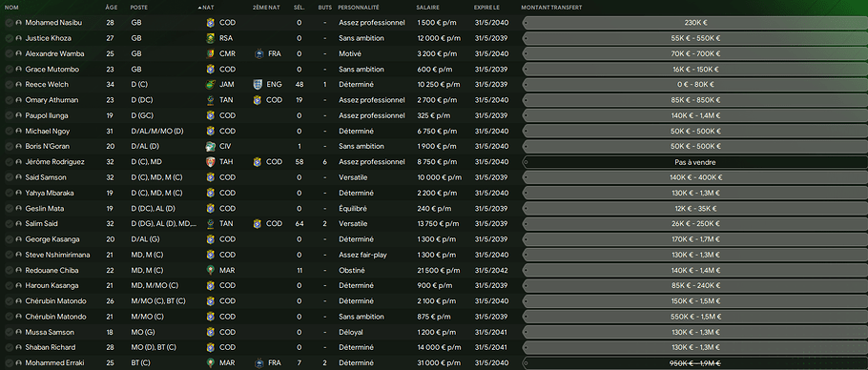The width and height of the screenshot is (868, 370).
Task: Click the COD flag in Shaban Richard's row
Action: [x=210, y=347]
